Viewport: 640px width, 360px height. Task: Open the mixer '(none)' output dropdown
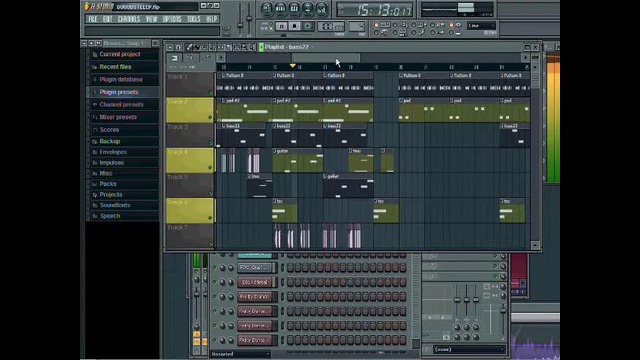469,349
